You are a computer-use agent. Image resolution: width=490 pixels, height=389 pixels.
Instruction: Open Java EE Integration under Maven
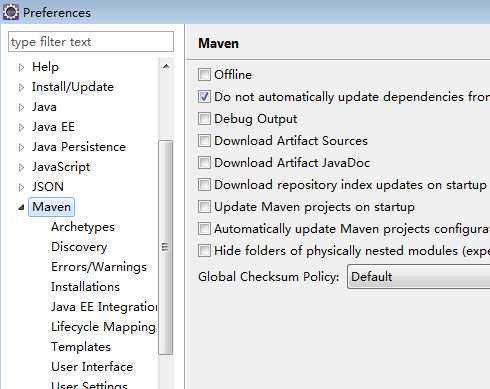[x=104, y=307]
